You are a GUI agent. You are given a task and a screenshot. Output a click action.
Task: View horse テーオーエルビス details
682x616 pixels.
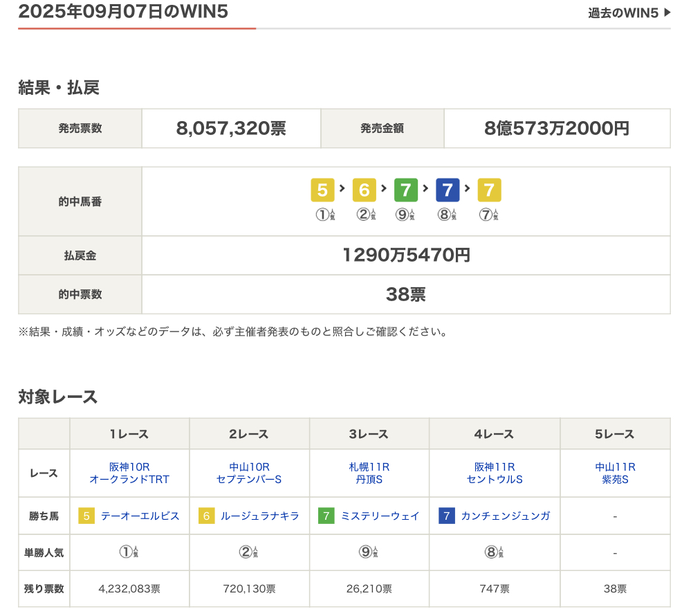pyautogui.click(x=140, y=516)
